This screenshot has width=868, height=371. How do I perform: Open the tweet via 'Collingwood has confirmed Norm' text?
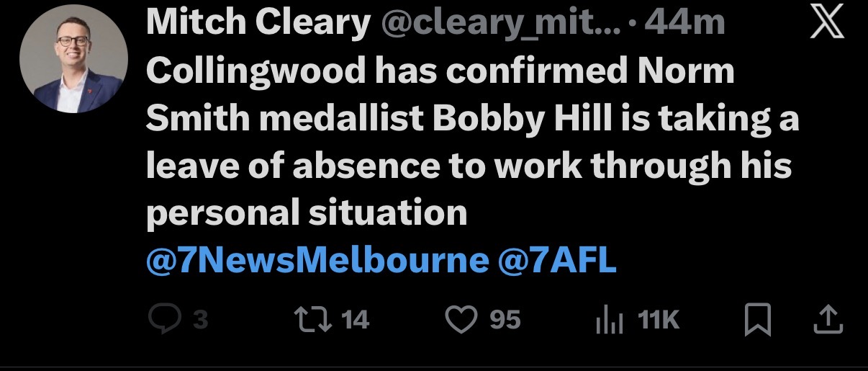(x=440, y=72)
